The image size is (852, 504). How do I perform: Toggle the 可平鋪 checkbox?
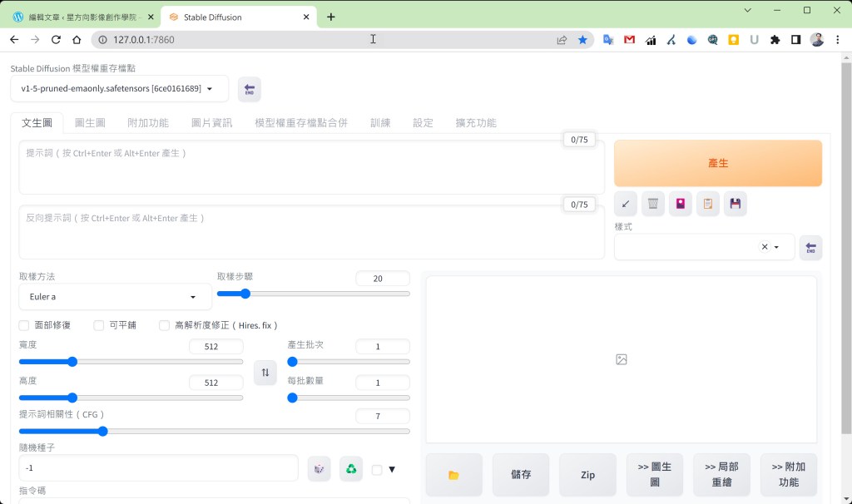pyautogui.click(x=99, y=326)
